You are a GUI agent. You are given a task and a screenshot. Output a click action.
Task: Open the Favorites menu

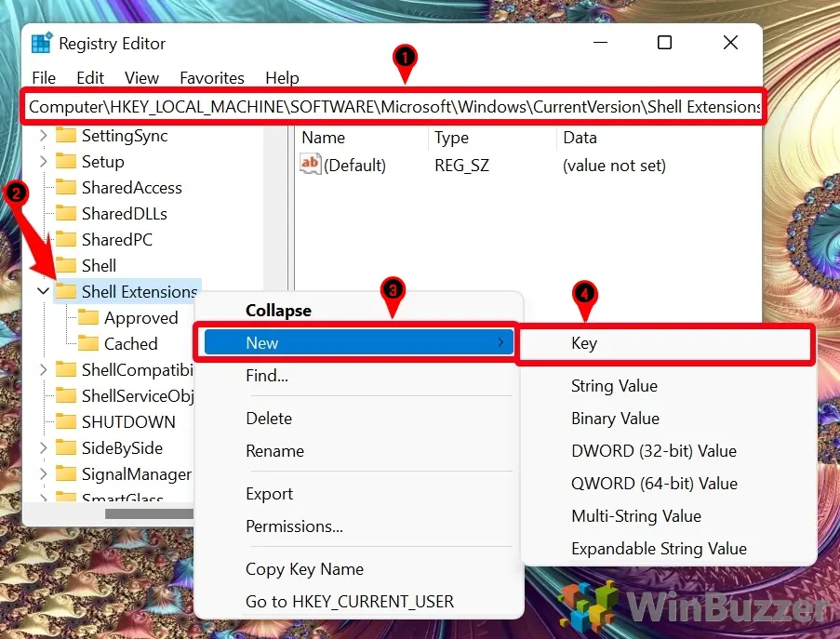[212, 78]
